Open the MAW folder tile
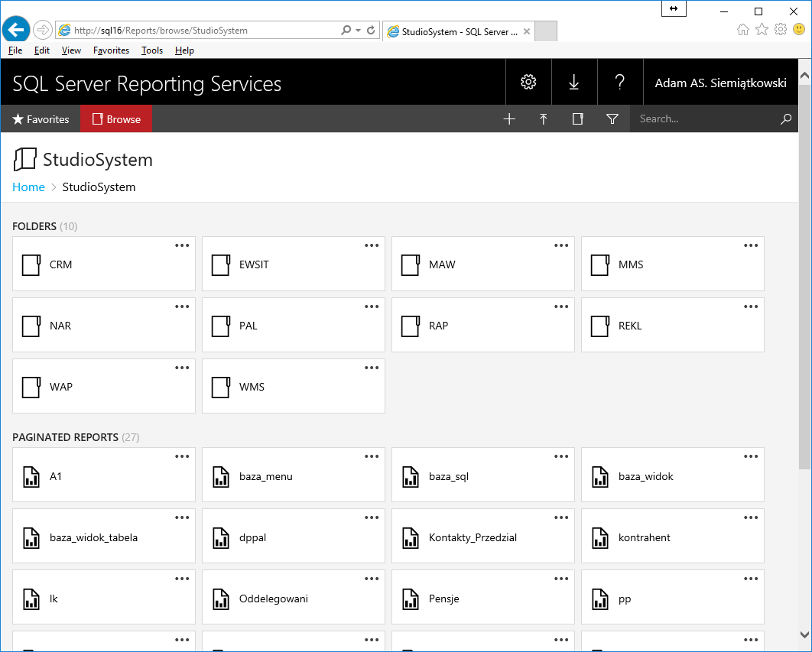 [x=482, y=264]
